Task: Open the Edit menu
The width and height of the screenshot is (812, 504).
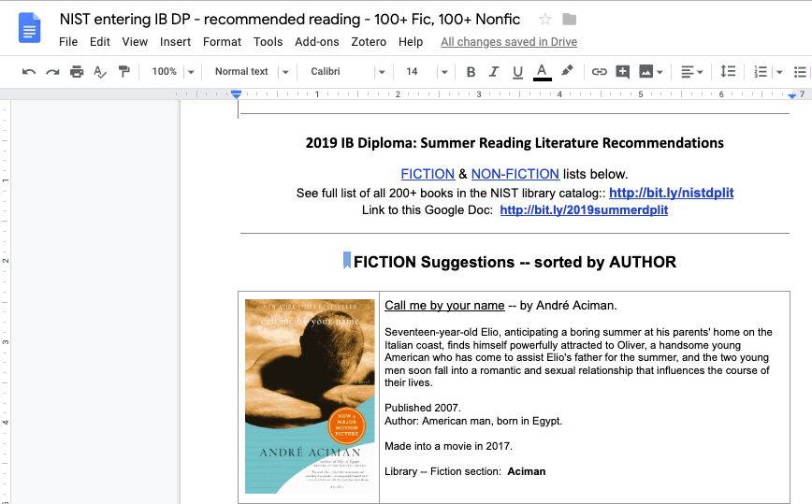Action: click(x=100, y=42)
